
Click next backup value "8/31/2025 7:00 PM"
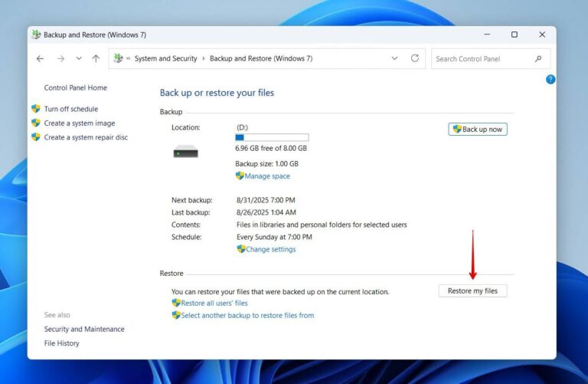pyautogui.click(x=266, y=200)
